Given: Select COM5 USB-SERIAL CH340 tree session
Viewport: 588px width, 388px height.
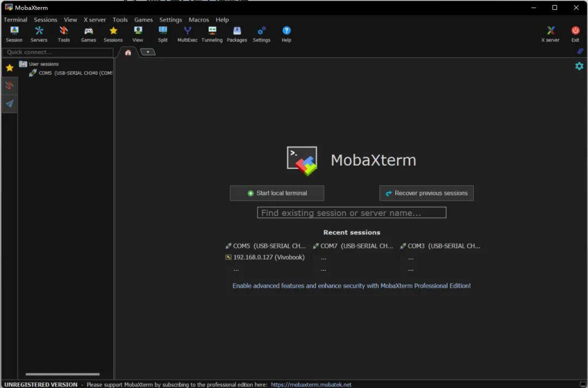Looking at the screenshot, I should pyautogui.click(x=71, y=73).
